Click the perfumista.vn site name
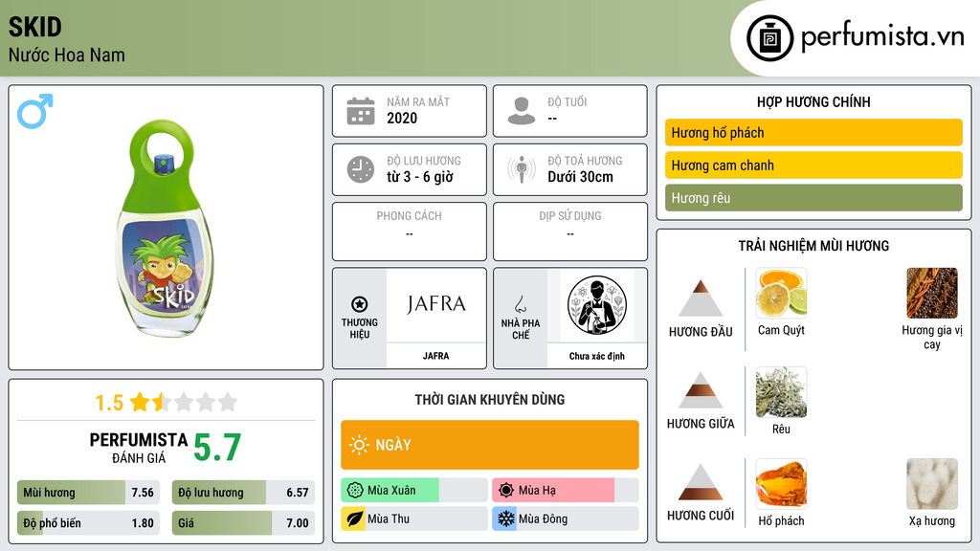Image resolution: width=980 pixels, height=551 pixels. (x=882, y=36)
